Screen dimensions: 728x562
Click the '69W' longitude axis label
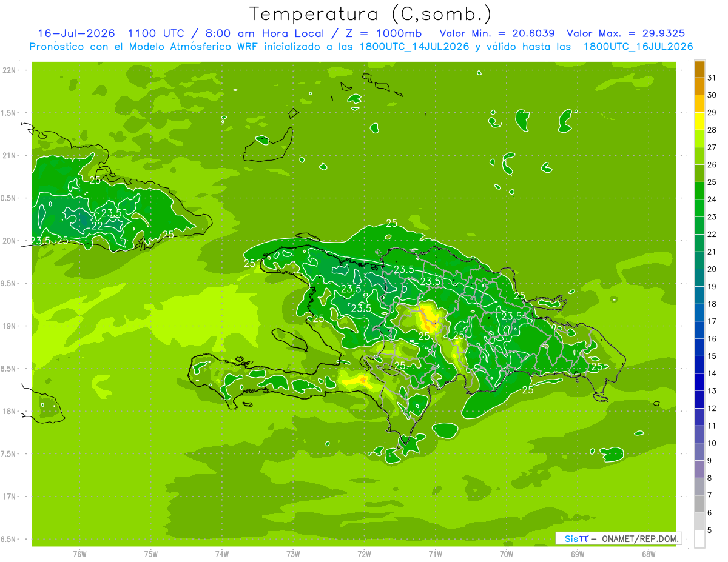pyautogui.click(x=578, y=554)
